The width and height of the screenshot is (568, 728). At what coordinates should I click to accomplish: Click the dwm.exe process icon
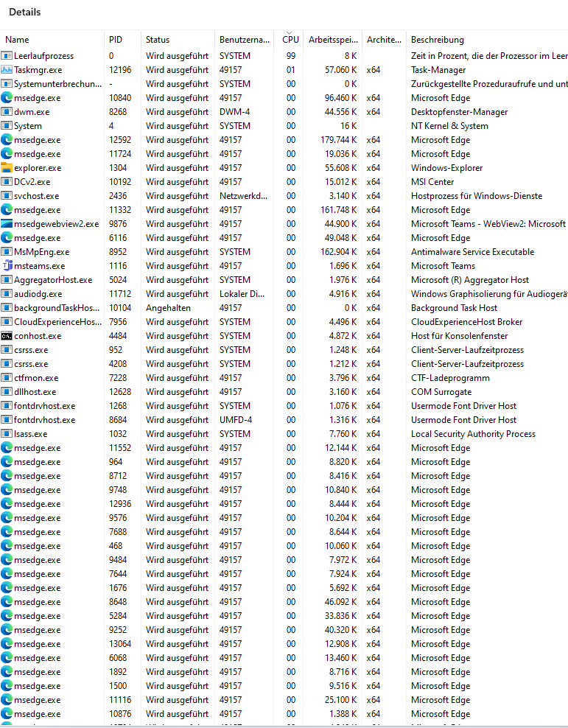(7, 112)
